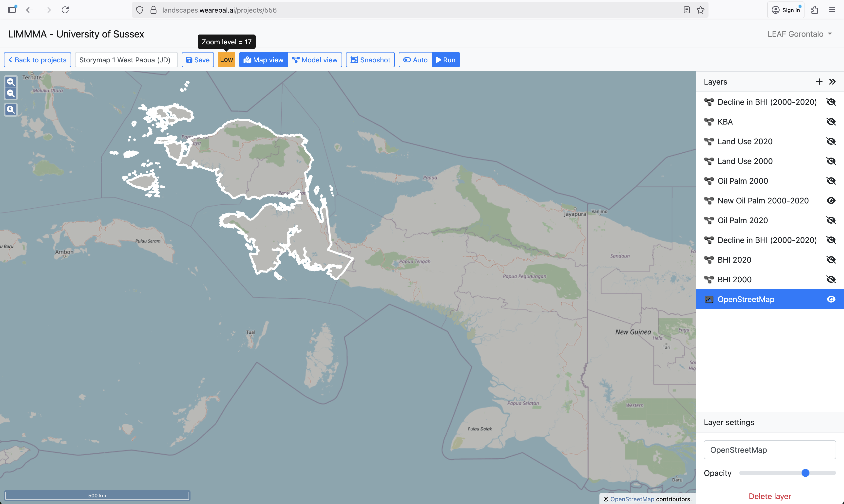Add a new layer with plus icon
Screen dimensions: 844x504
click(819, 82)
